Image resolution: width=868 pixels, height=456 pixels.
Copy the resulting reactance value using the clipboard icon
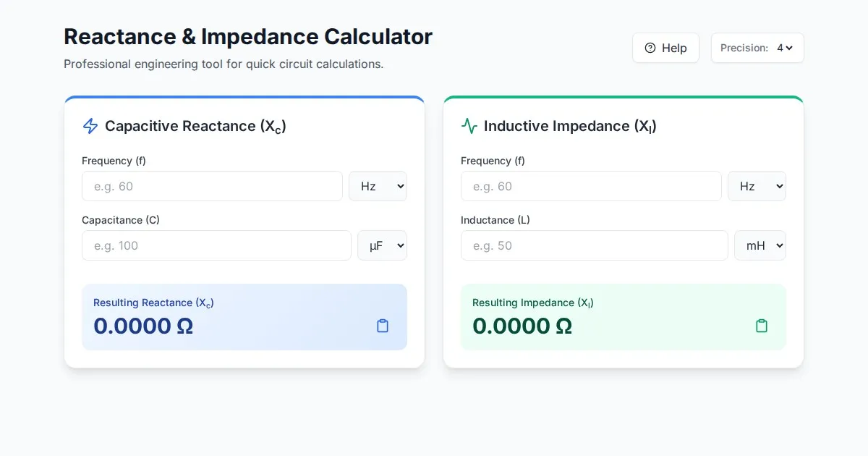[383, 326]
